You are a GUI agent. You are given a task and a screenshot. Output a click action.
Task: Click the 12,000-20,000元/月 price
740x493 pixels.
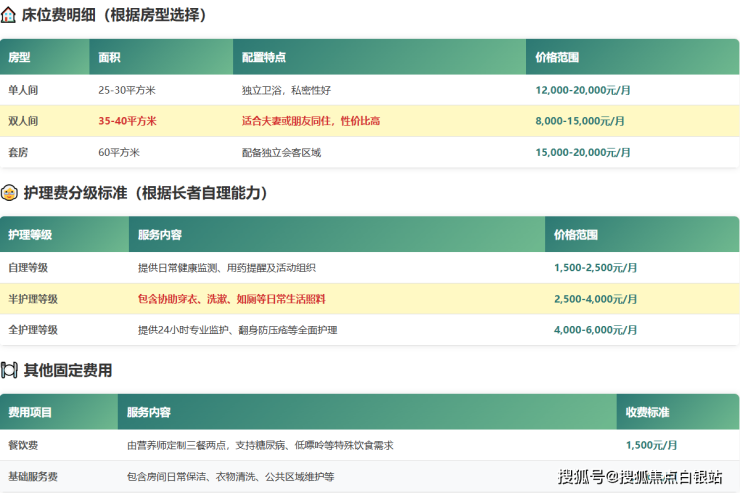pos(583,90)
